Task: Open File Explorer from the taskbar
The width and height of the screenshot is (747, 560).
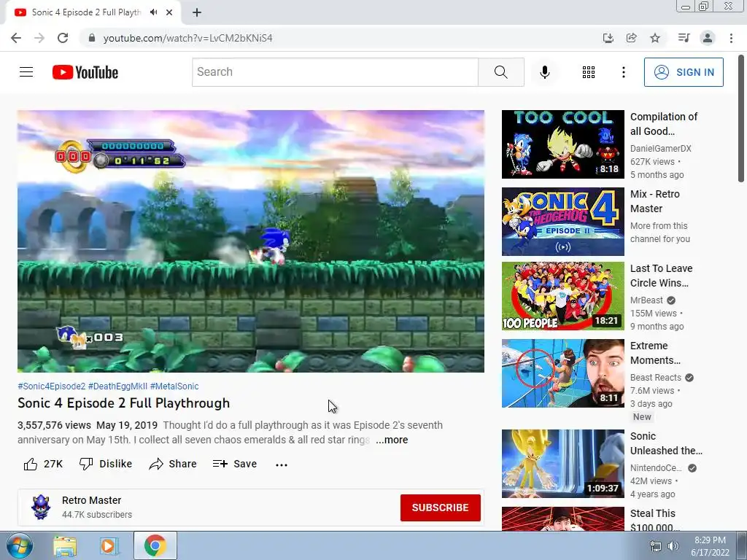Action: [x=65, y=546]
